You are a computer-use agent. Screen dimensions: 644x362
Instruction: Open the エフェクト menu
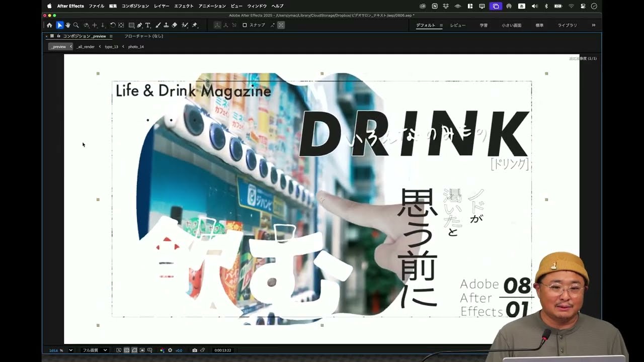pyautogui.click(x=184, y=6)
